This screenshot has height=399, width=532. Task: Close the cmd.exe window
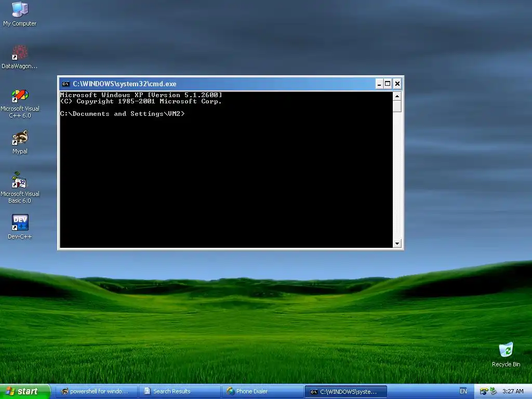(x=397, y=84)
